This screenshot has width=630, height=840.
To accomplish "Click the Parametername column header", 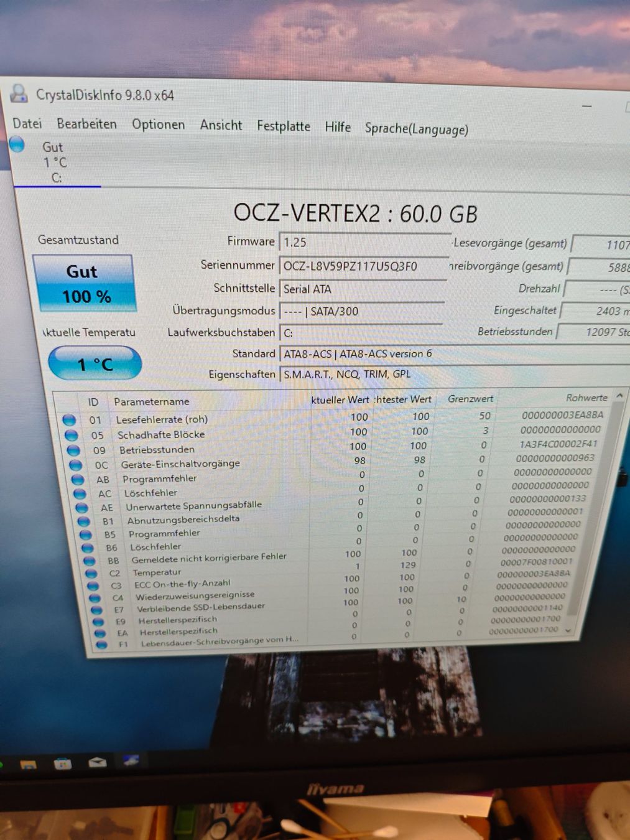I will (x=151, y=401).
